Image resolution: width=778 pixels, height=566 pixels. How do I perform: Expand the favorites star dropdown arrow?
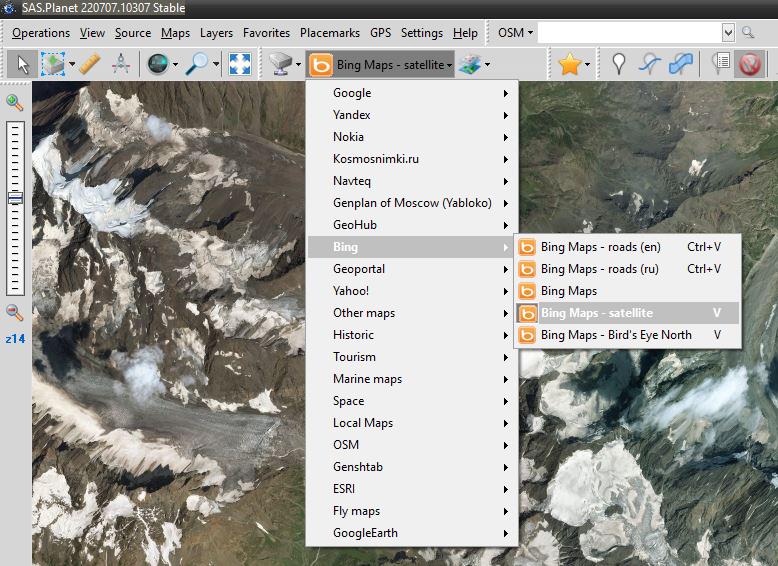tap(587, 64)
